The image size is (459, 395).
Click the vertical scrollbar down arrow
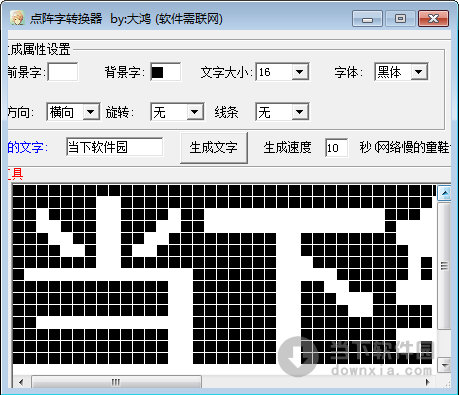pos(444,365)
